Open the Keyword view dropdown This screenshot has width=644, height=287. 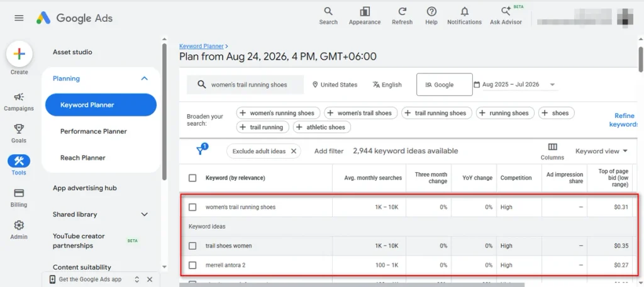(602, 151)
